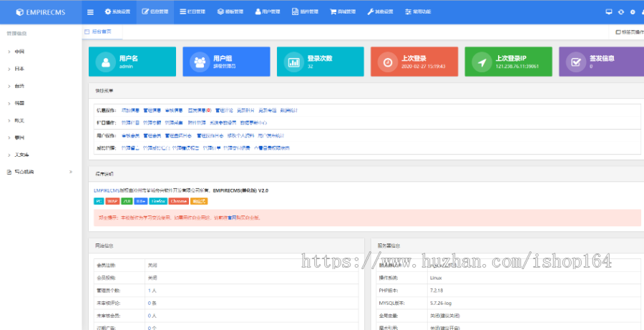Viewport: 644px width, 330px height.
Task: Click the user avatar icon on 用户名 card
Action: [105, 62]
